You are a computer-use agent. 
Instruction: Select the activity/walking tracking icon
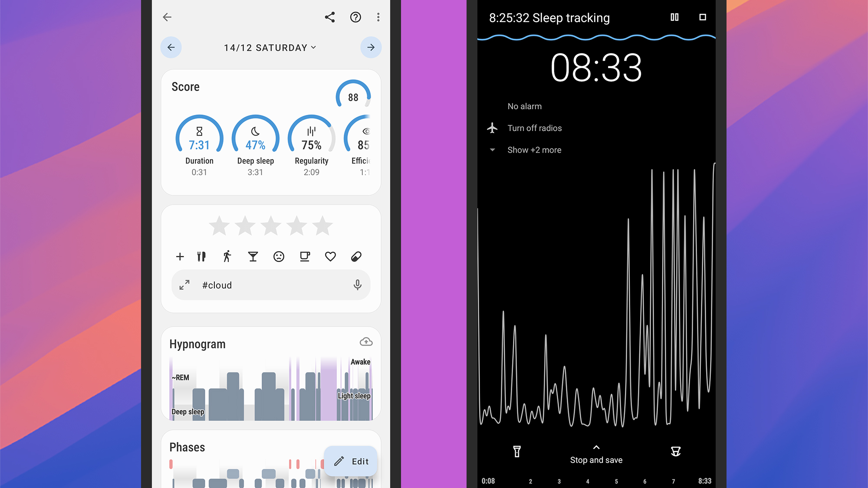[228, 256]
